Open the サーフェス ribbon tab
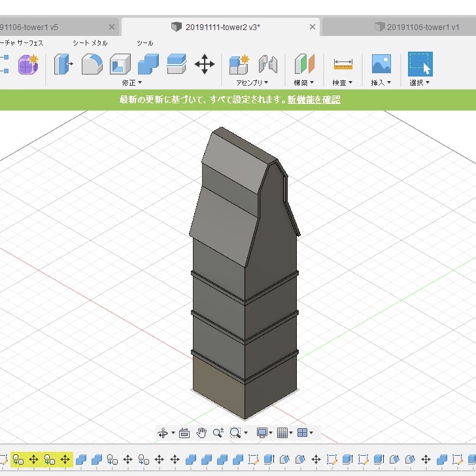The image size is (476, 476). click(x=30, y=42)
